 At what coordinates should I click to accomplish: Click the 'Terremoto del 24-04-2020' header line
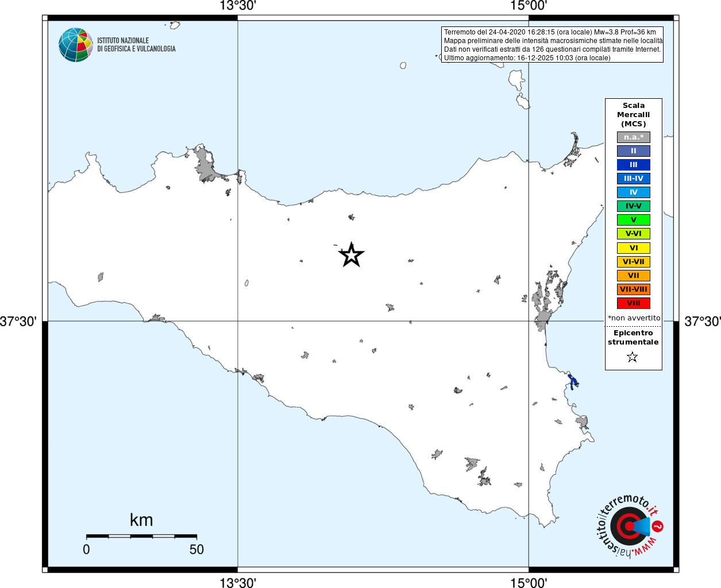[550, 32]
